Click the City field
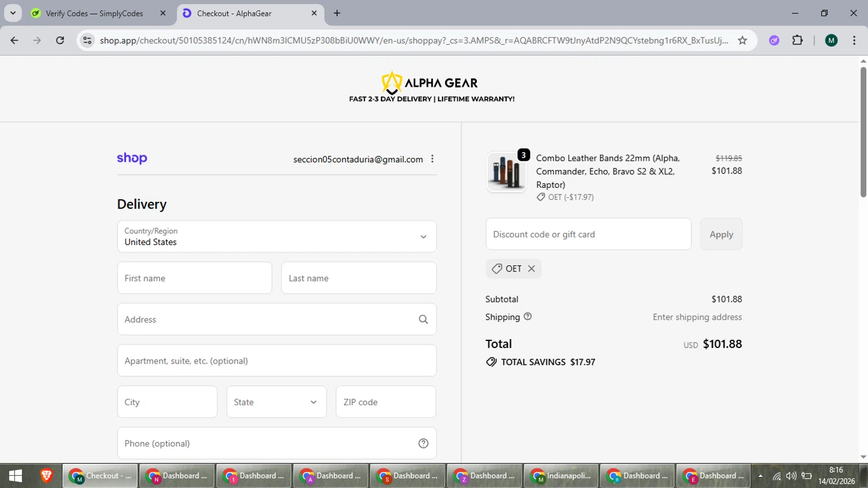Image resolution: width=868 pixels, height=488 pixels. pyautogui.click(x=167, y=402)
